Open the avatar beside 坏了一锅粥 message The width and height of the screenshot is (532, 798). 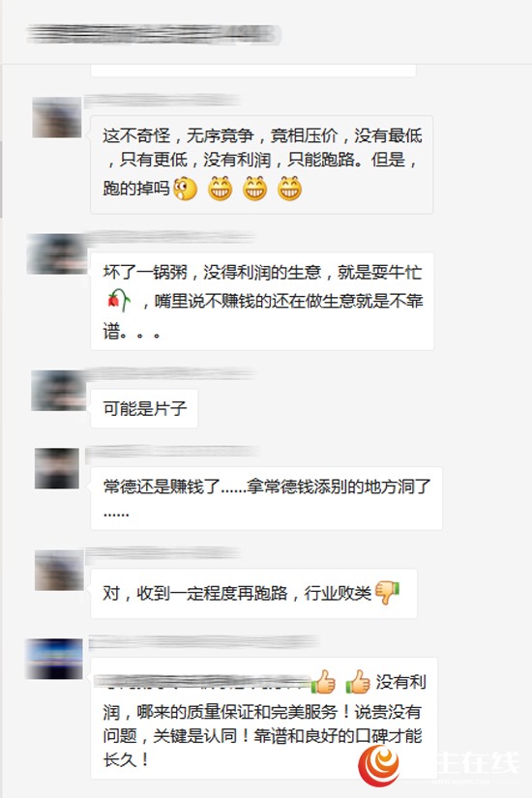[56, 253]
